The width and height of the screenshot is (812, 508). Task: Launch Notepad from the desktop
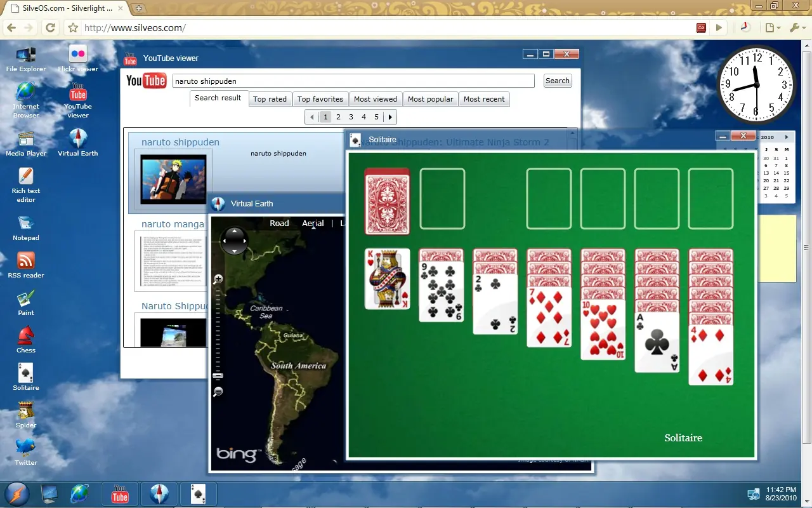pyautogui.click(x=26, y=228)
